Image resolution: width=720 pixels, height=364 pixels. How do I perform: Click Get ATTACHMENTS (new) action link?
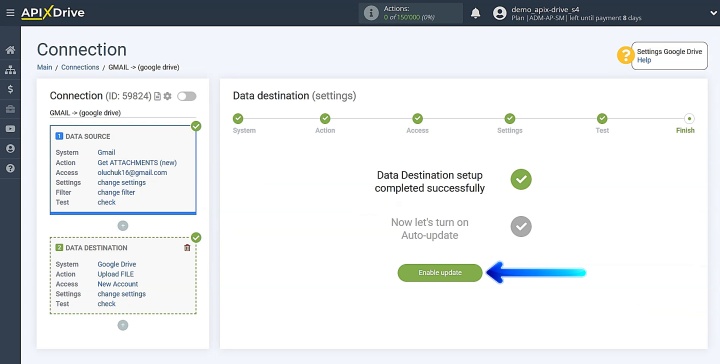tap(137, 162)
